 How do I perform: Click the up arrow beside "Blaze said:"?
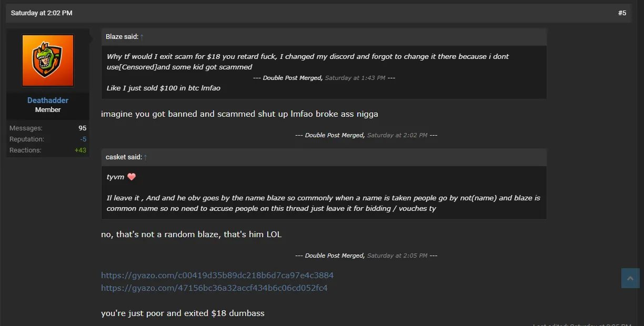tap(142, 37)
